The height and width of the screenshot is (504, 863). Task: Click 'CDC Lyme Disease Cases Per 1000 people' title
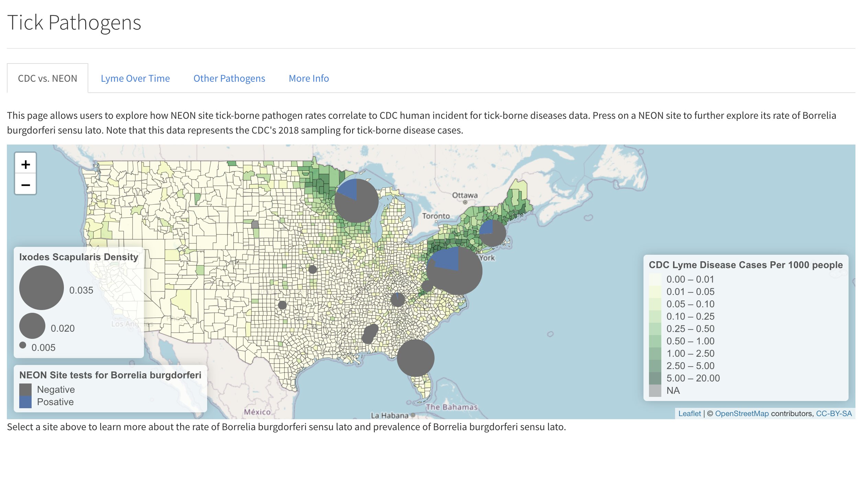pyautogui.click(x=746, y=265)
